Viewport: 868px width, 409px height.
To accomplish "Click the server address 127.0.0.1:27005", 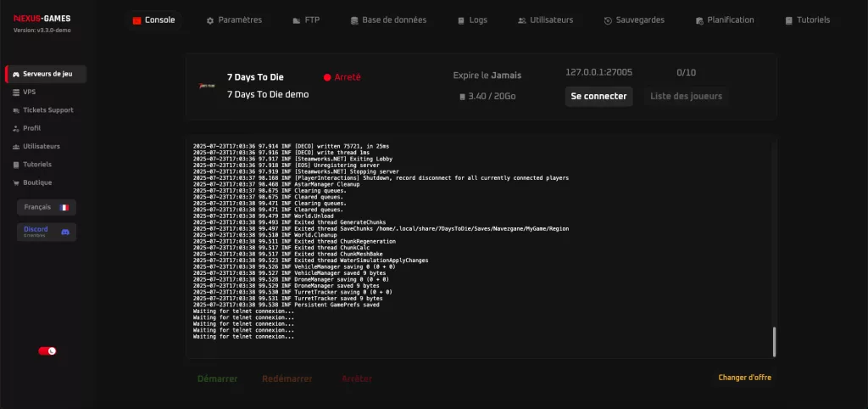I will point(599,72).
